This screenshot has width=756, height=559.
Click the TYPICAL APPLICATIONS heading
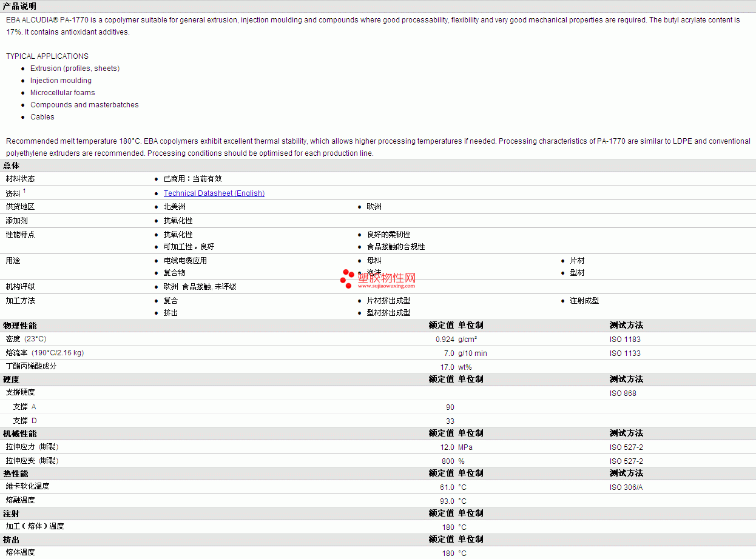47,56
